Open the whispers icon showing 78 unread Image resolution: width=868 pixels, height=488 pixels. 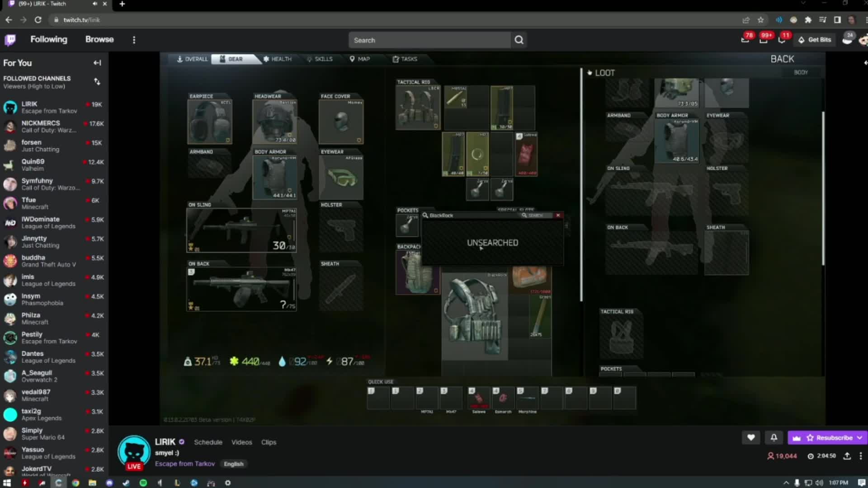745,39
